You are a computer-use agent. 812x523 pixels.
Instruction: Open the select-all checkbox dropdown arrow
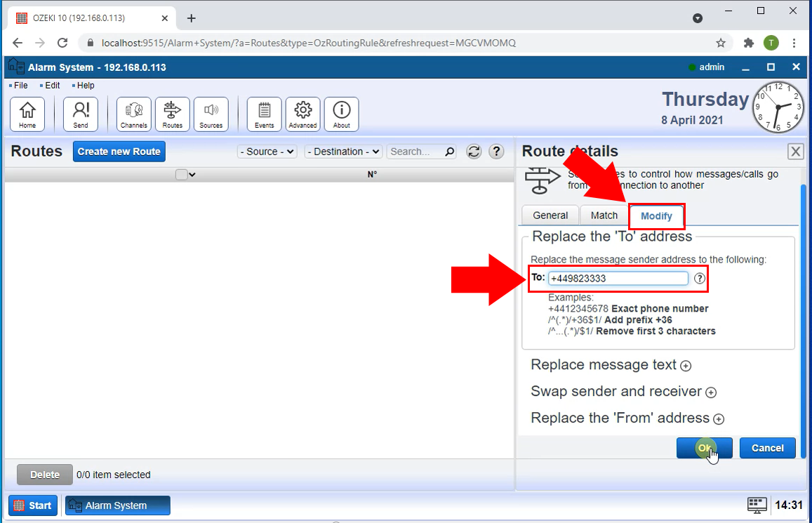point(192,175)
